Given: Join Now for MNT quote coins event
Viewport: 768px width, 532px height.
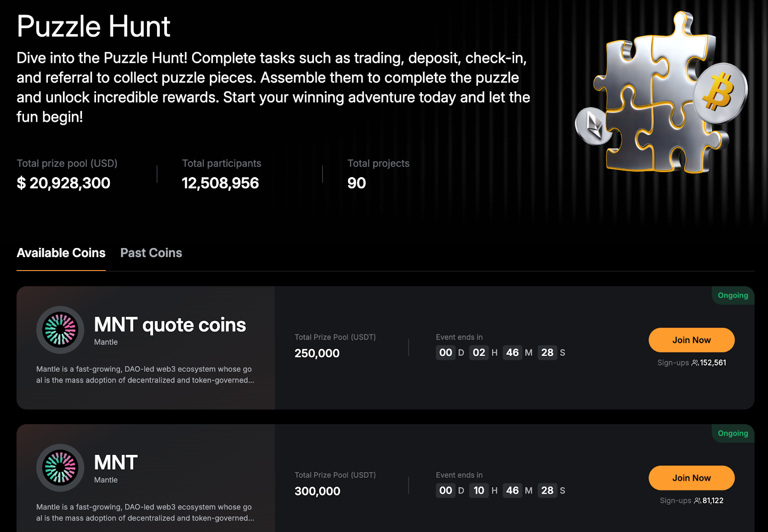Looking at the screenshot, I should click(x=691, y=340).
